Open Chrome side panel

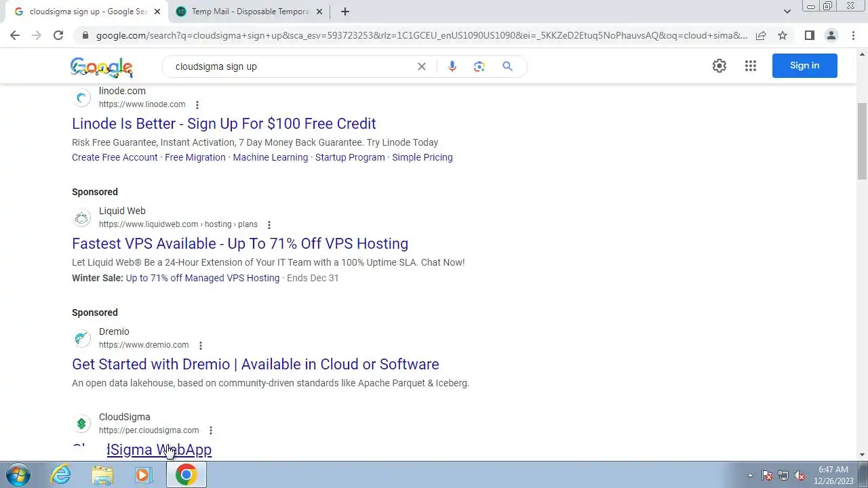coord(809,35)
